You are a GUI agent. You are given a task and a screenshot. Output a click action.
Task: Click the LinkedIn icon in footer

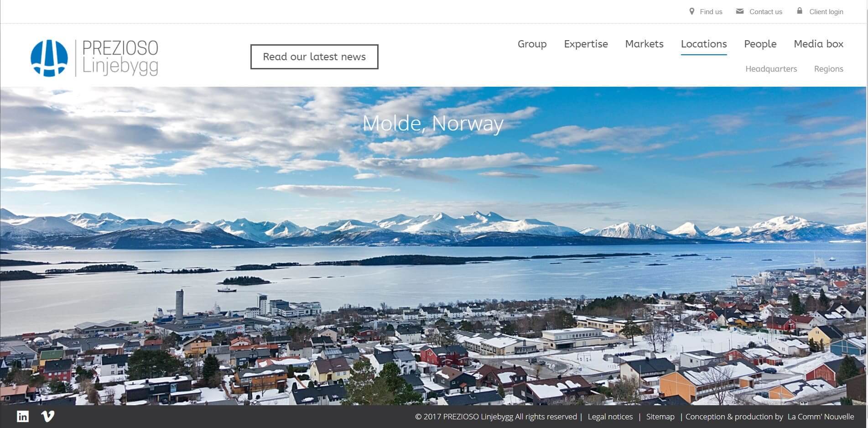click(23, 416)
